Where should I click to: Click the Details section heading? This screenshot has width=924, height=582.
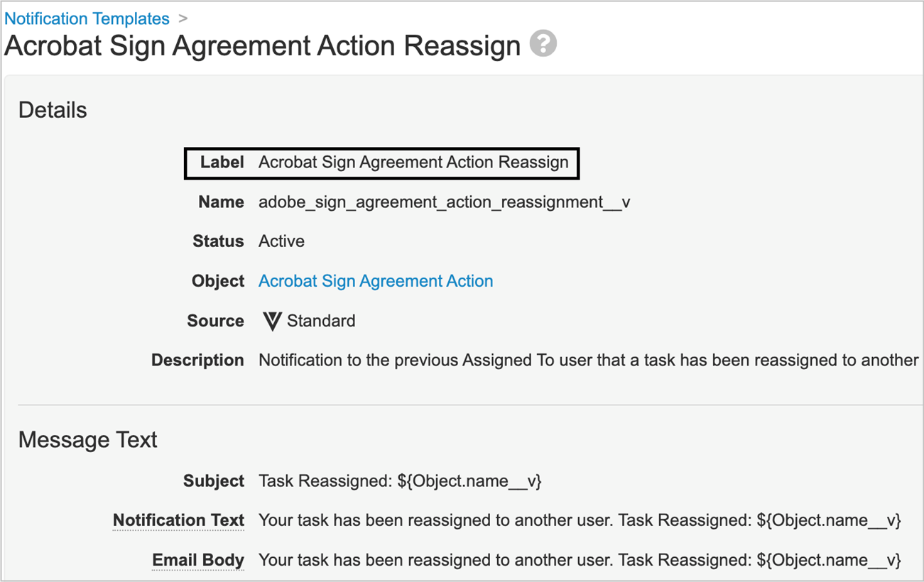pos(53,110)
